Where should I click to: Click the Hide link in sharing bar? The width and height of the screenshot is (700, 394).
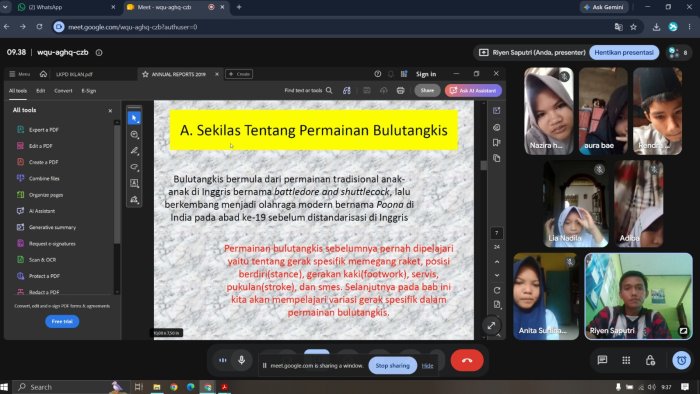tap(427, 366)
